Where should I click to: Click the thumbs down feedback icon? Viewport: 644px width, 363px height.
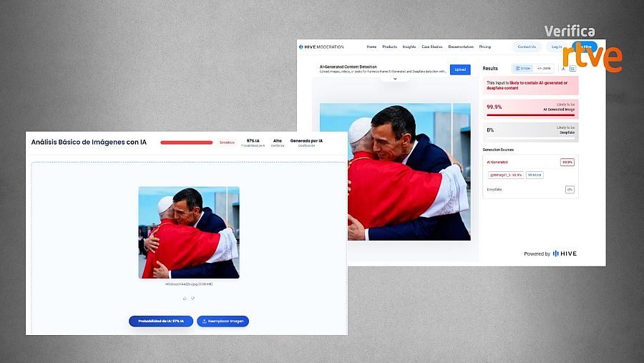[192, 299]
